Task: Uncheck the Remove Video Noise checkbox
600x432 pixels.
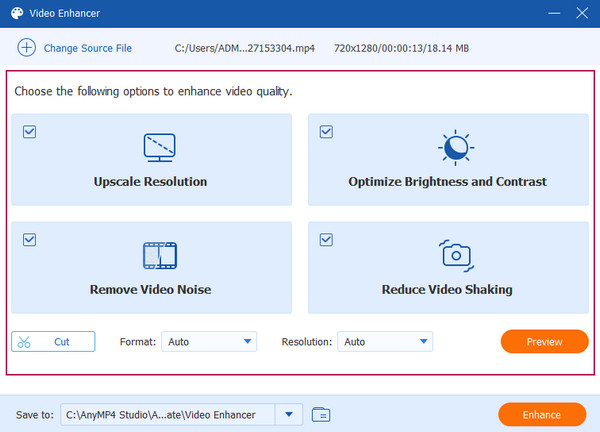Action: click(x=29, y=240)
